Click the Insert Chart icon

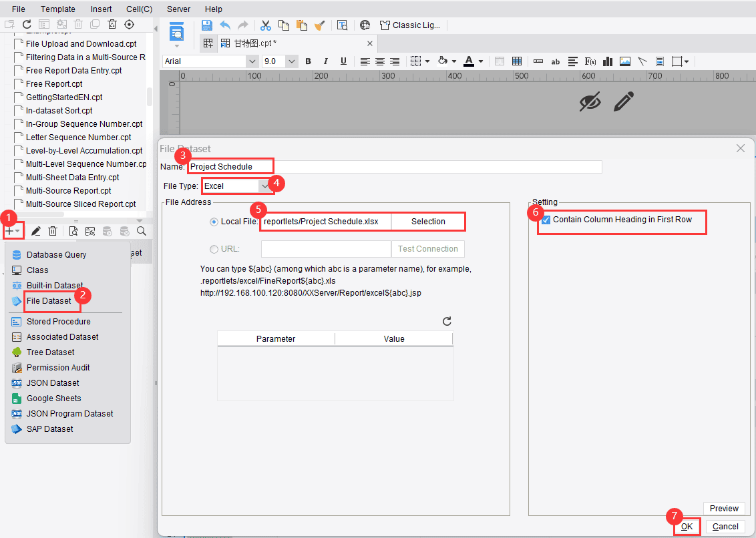tap(608, 61)
